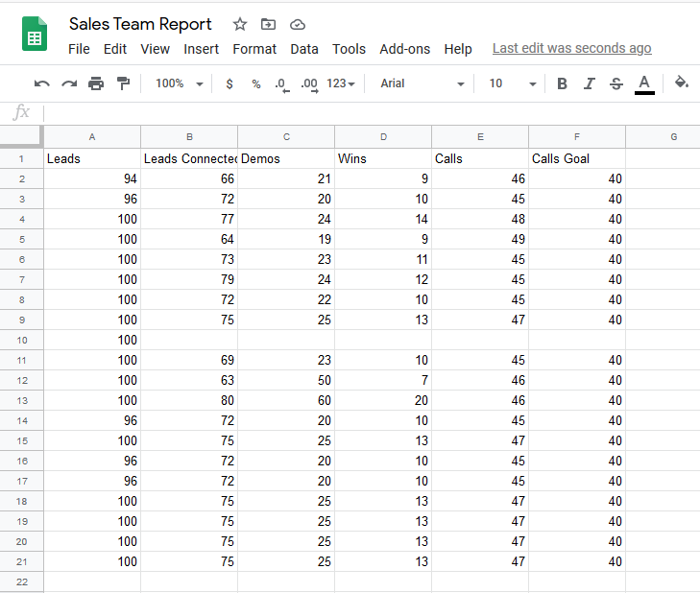Click the Move to folder icon
This screenshot has height=593, width=700.
tap(268, 24)
